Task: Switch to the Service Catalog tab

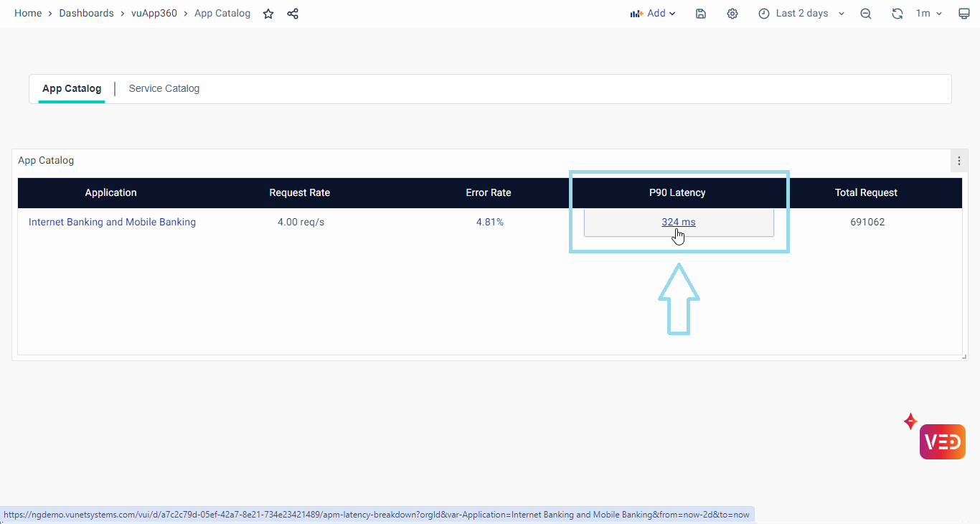Action: point(164,88)
